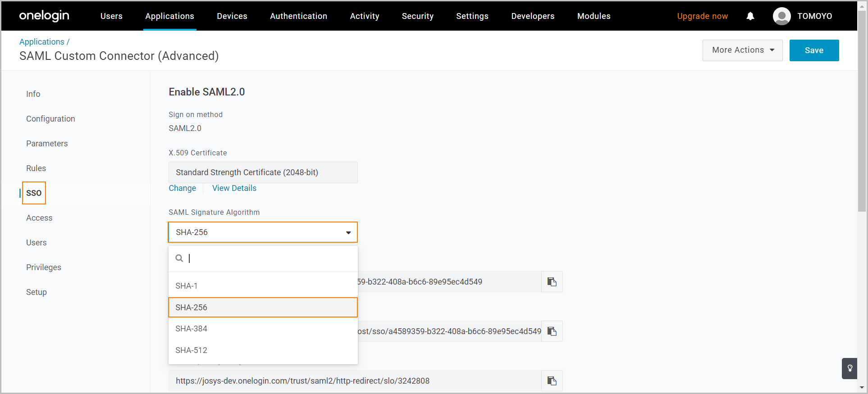Viewport: 868px width, 394px height.
Task: Expand the More Actions dropdown
Action: [x=742, y=50]
